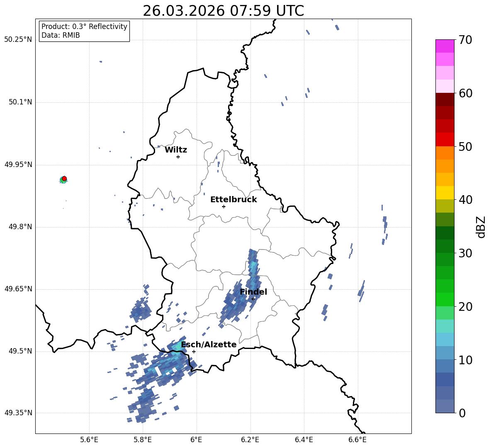Image resolution: width=491 pixels, height=448 pixels.
Task: Click the cyan echo core northwest of Esch/Alzette
Action: (179, 346)
